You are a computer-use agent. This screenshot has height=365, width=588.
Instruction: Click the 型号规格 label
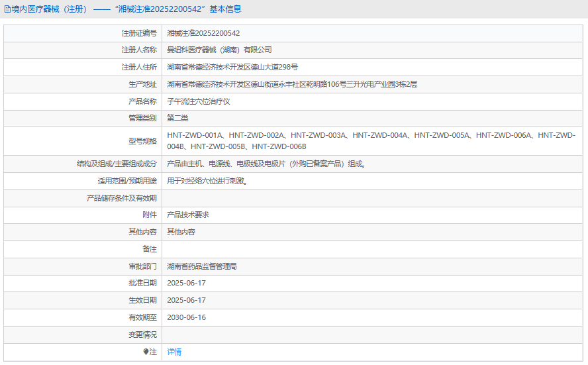coord(142,141)
